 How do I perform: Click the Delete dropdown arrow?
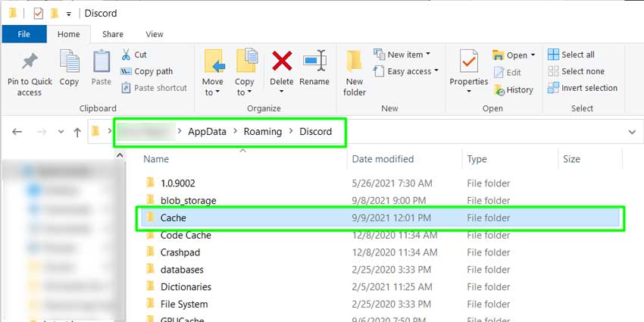pyautogui.click(x=282, y=92)
